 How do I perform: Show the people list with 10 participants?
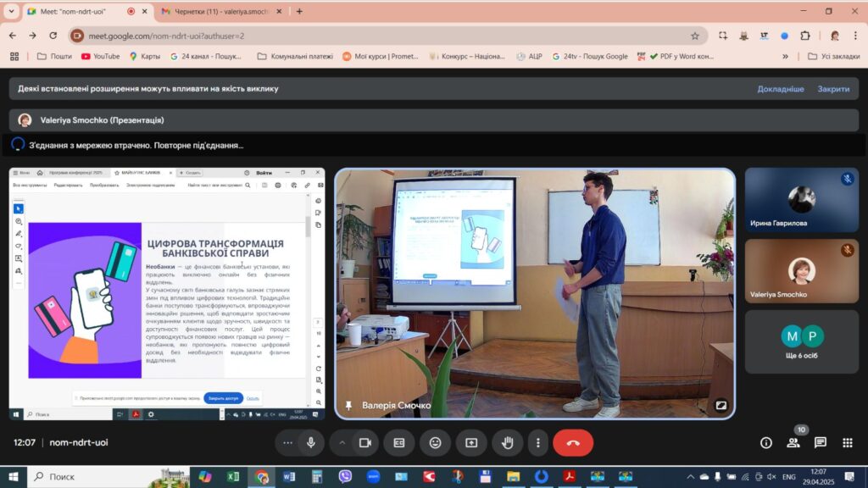[793, 442]
